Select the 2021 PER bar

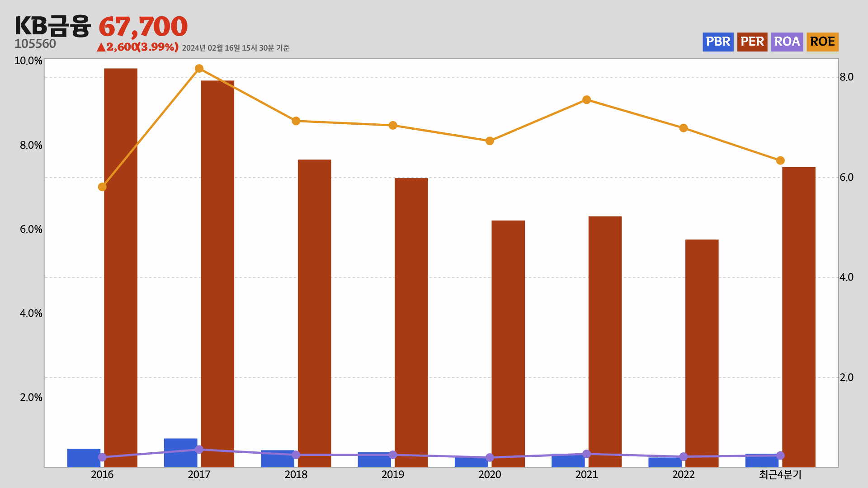tap(605, 342)
